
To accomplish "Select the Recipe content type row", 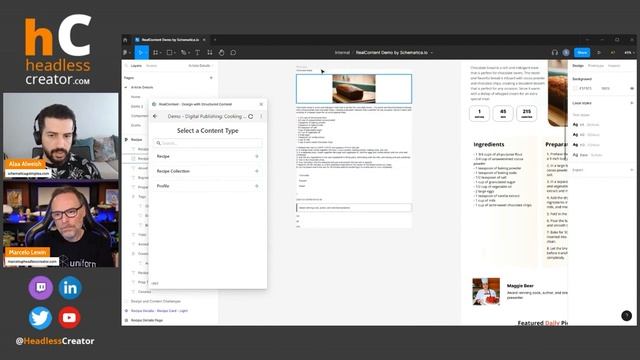I will coord(207,156).
